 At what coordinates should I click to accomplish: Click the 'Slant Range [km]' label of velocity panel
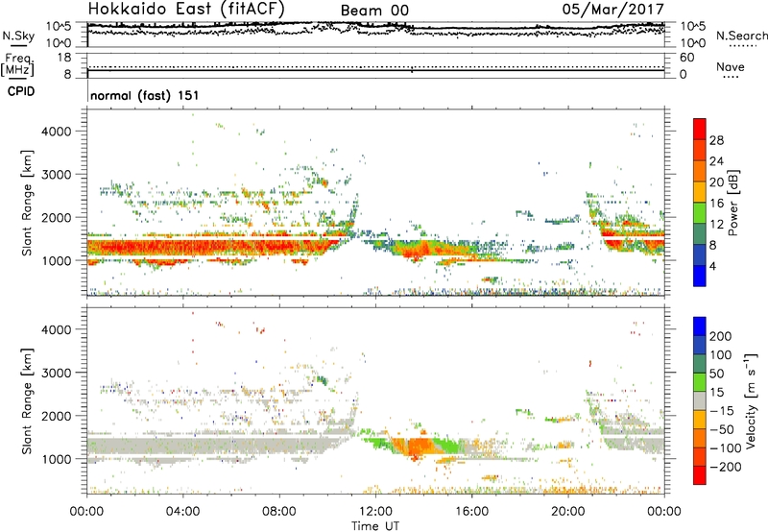click(x=27, y=401)
